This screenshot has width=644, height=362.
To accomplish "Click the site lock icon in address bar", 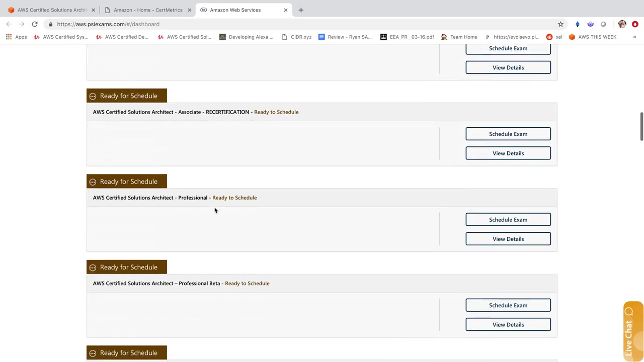I will click(x=50, y=24).
